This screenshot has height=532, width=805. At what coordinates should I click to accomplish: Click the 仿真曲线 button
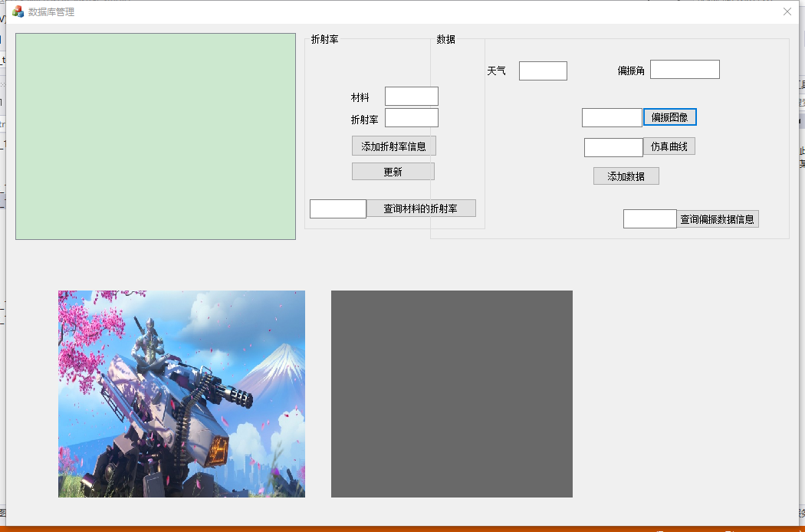(669, 146)
